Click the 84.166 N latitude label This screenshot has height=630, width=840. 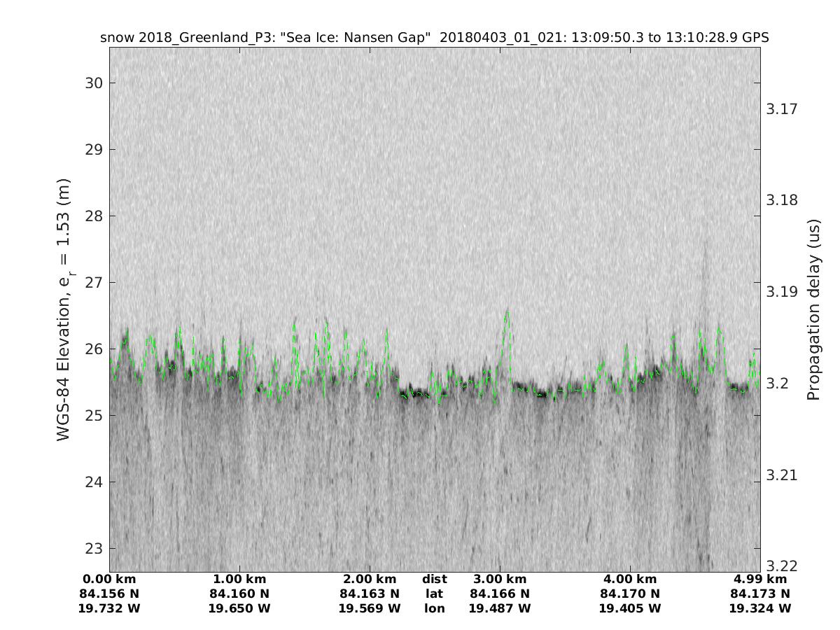[x=500, y=594]
